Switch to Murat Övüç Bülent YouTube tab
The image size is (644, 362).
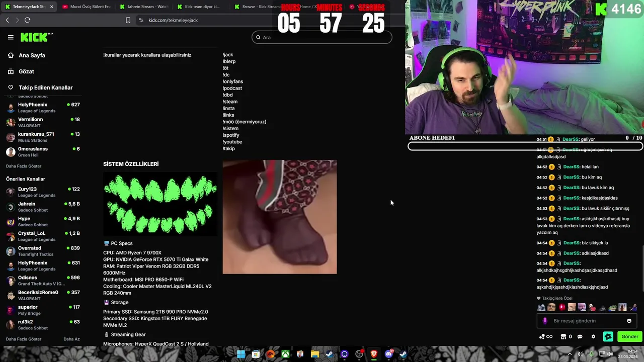point(86,7)
